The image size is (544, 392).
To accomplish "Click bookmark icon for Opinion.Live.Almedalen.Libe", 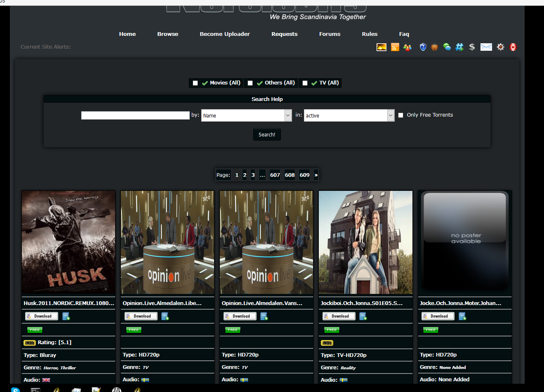I will pyautogui.click(x=165, y=316).
